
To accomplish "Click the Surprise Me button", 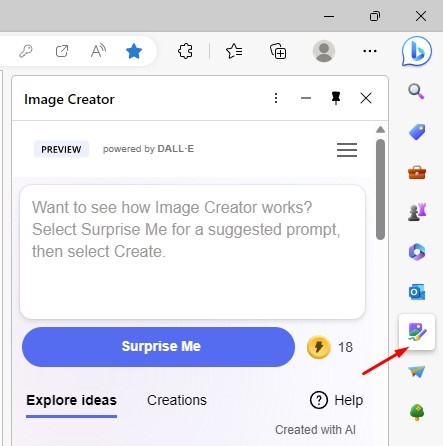I will coord(158,347).
